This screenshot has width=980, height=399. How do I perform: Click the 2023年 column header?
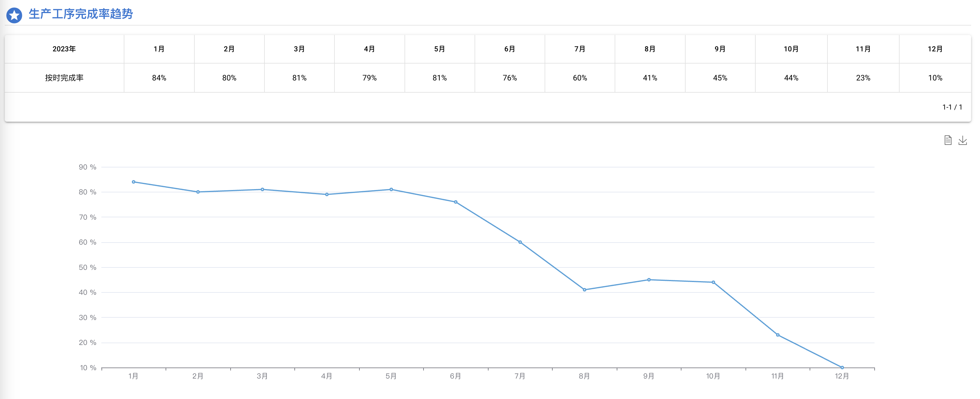point(64,49)
